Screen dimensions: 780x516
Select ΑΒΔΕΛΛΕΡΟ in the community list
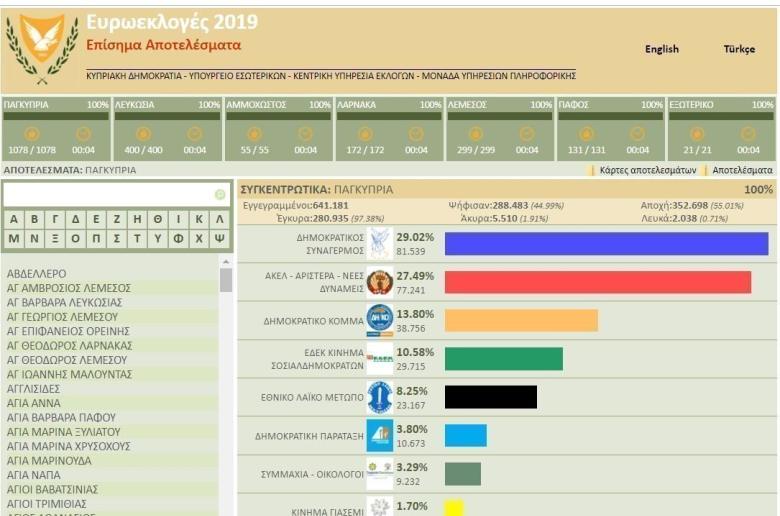coord(36,274)
